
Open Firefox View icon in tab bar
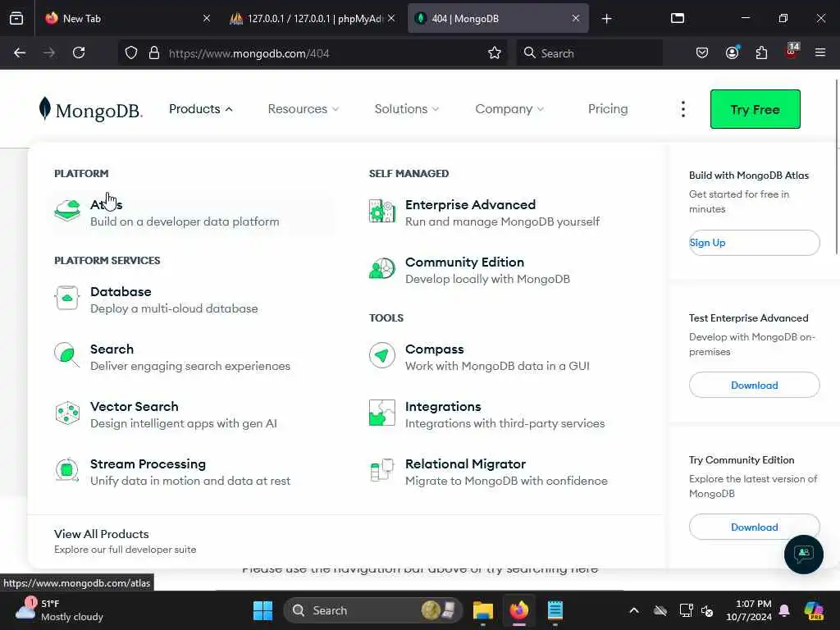[16, 18]
